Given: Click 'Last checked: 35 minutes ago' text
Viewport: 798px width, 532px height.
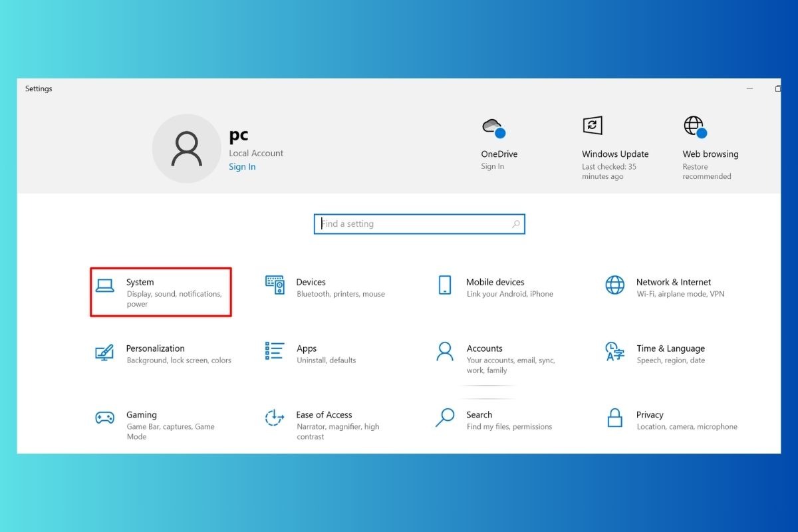Looking at the screenshot, I should click(x=609, y=172).
